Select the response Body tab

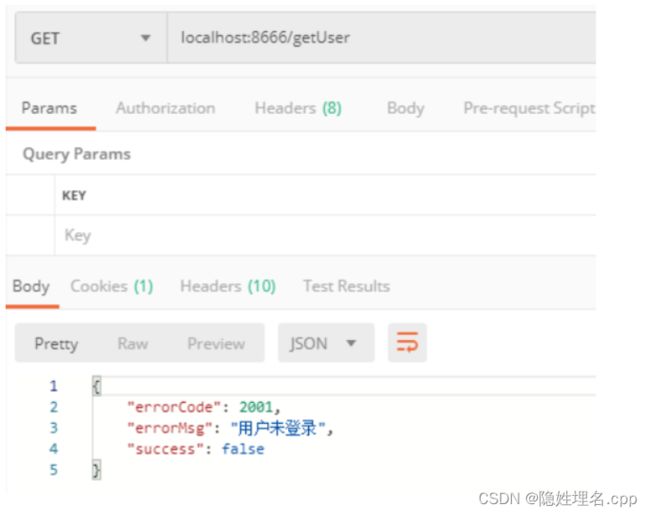tap(31, 286)
